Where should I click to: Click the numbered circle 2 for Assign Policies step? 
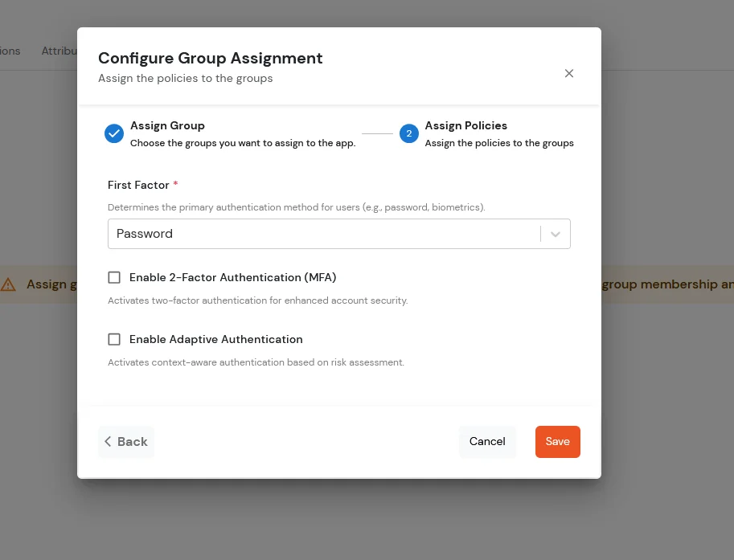(409, 133)
